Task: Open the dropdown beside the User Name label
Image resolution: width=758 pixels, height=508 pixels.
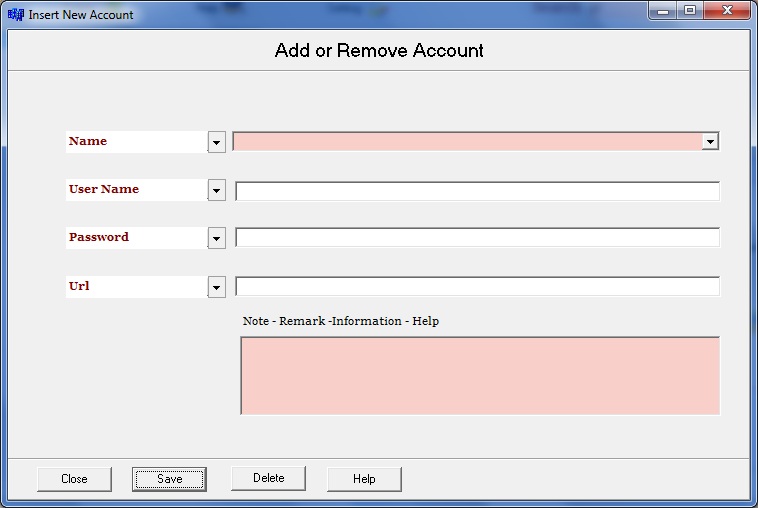Action: pos(216,190)
